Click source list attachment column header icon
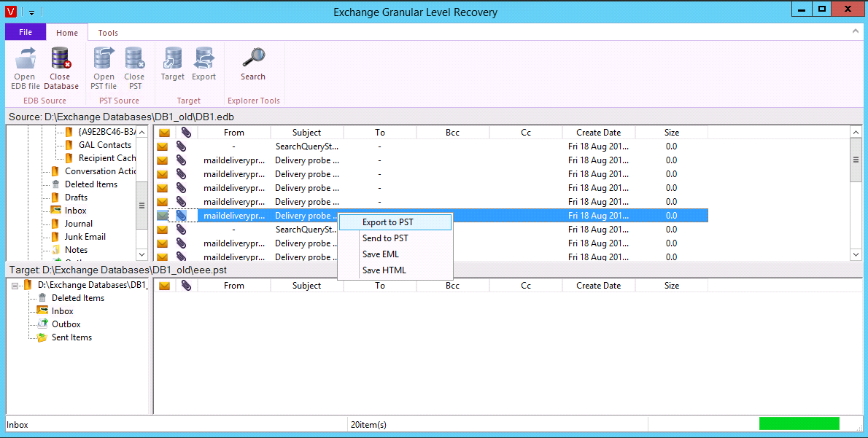The height and width of the screenshot is (438, 868). click(x=186, y=133)
